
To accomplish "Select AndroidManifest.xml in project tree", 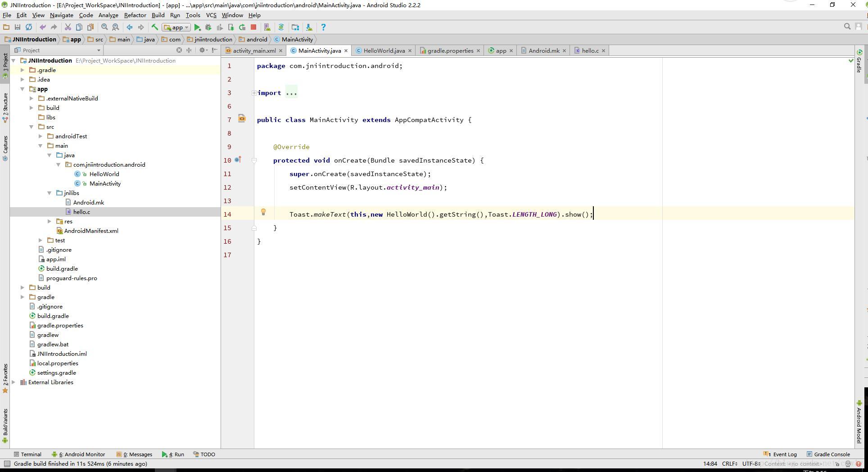I will [x=91, y=231].
